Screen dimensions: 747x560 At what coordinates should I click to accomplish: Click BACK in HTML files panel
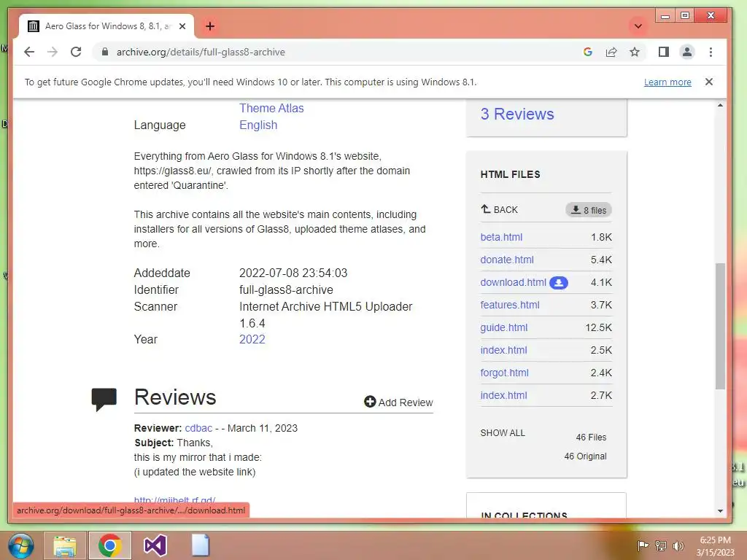[499, 209]
